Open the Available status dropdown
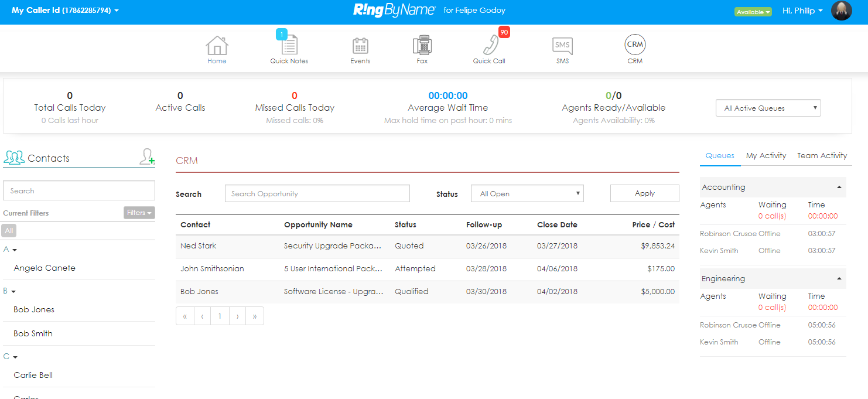Viewport: 868px width, 399px height. click(753, 12)
